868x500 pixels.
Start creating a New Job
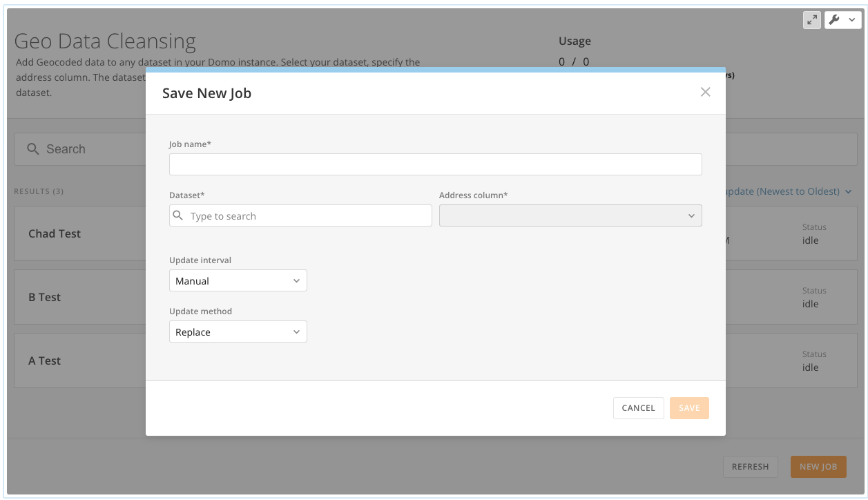818,467
